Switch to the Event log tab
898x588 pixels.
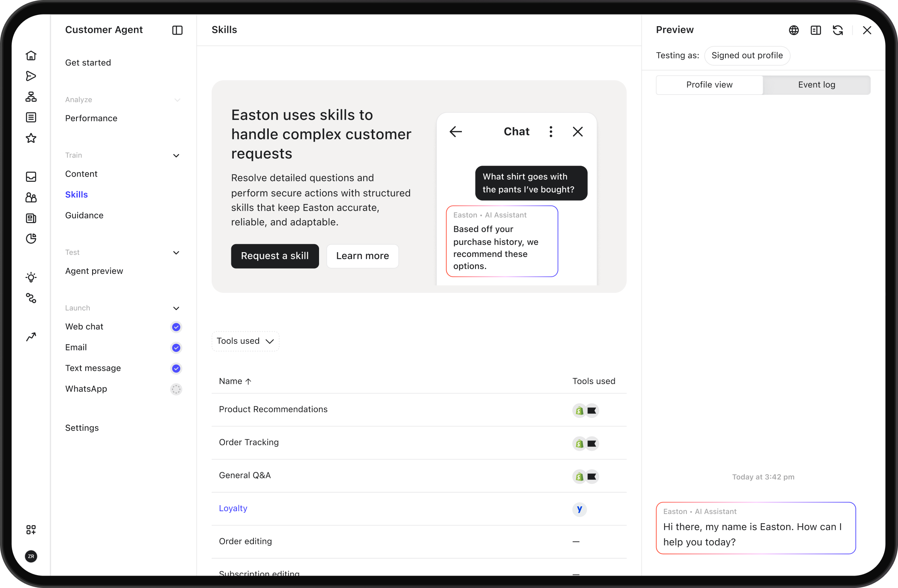point(816,85)
